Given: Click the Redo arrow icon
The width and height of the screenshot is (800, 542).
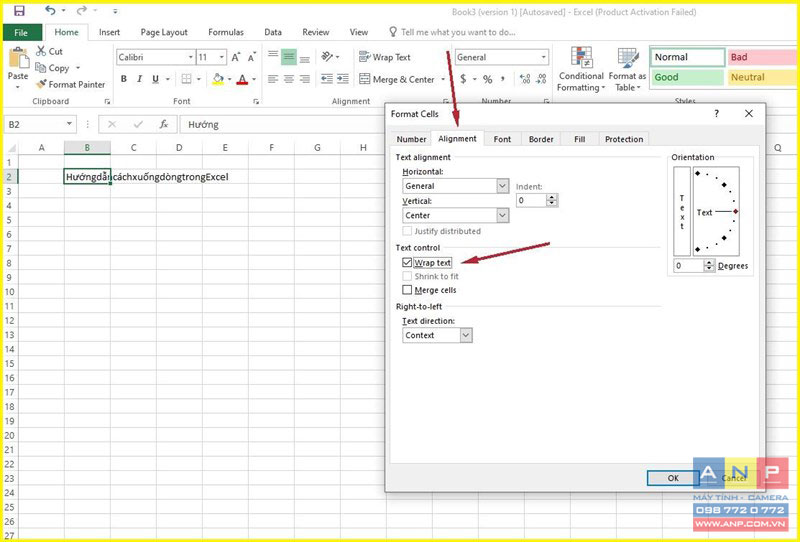Looking at the screenshot, I should [81, 10].
